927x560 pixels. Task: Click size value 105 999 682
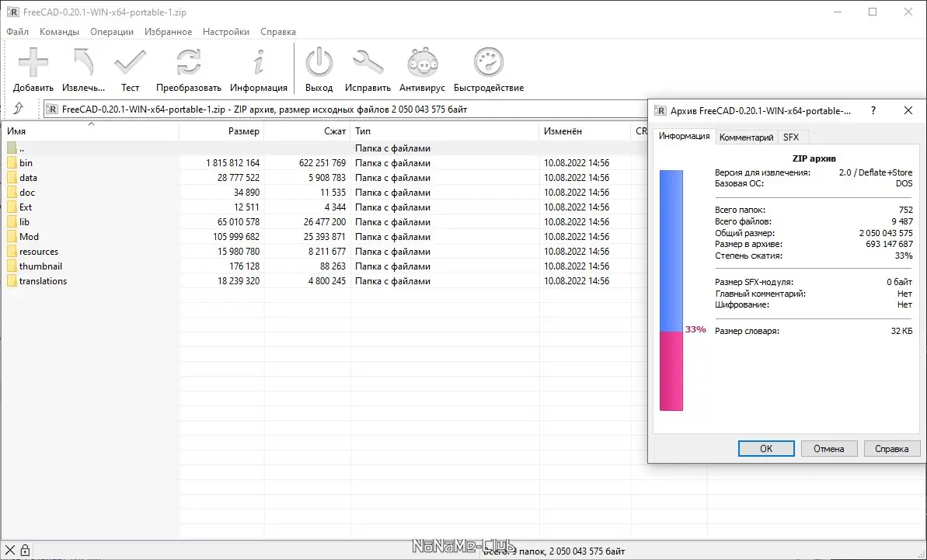[x=236, y=237]
